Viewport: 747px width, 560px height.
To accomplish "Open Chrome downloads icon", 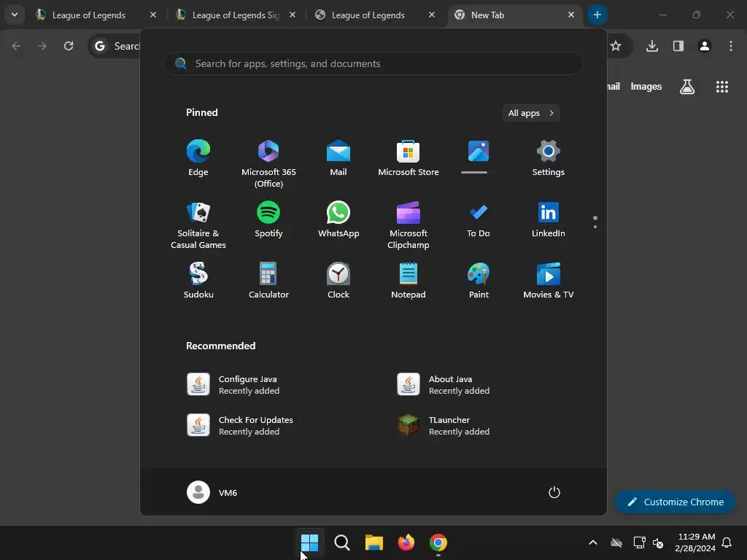I will click(651, 46).
